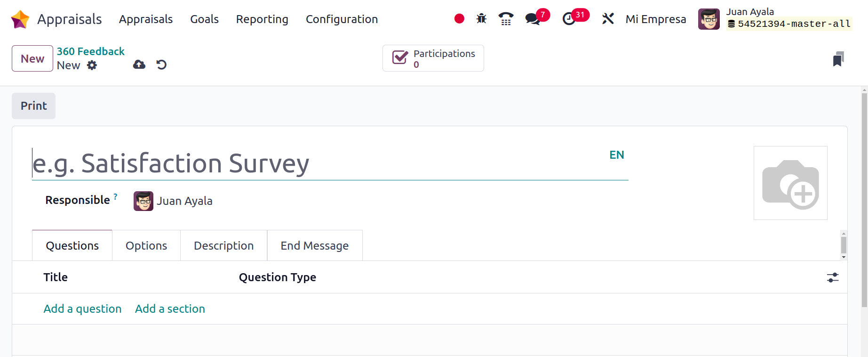Image resolution: width=868 pixels, height=357 pixels.
Task: Click the wrench tools icon
Action: coord(608,19)
